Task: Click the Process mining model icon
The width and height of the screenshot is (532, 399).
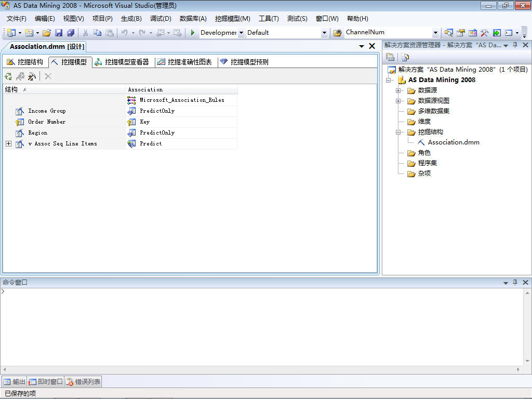Action: [x=8, y=76]
